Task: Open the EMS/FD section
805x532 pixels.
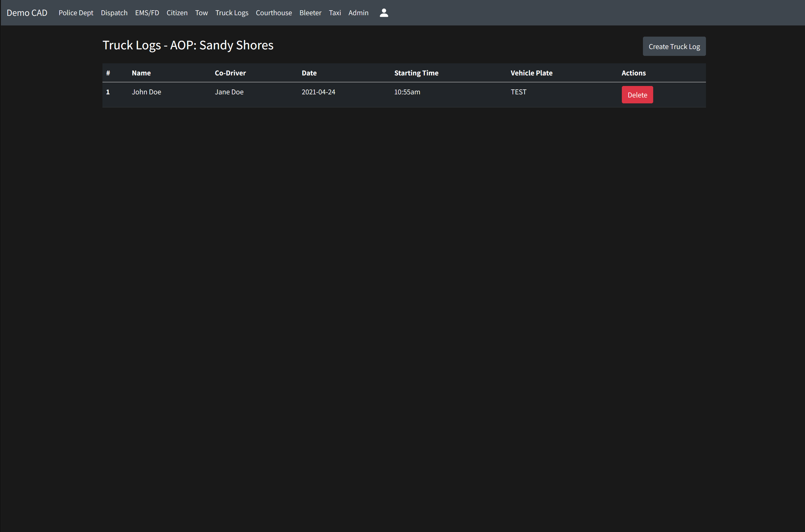Action: 147,13
